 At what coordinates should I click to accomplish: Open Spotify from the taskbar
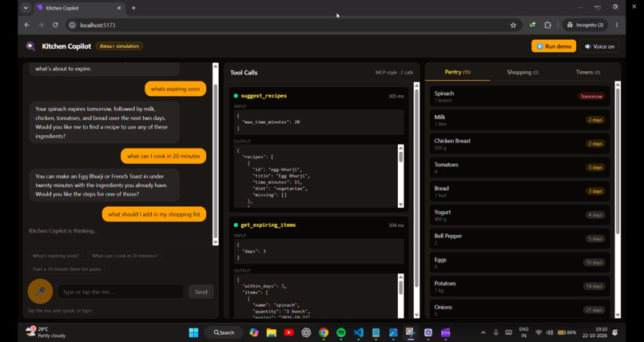341,332
